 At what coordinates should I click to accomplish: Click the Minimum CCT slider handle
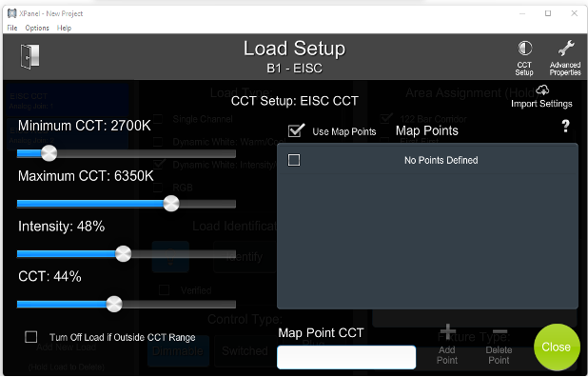point(49,153)
